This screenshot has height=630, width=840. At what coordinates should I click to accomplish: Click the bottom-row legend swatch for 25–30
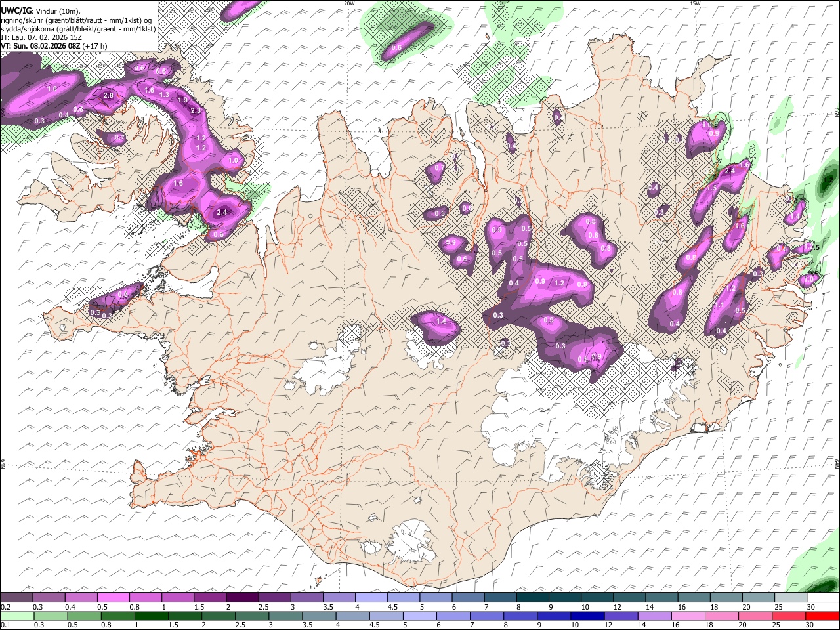788,616
